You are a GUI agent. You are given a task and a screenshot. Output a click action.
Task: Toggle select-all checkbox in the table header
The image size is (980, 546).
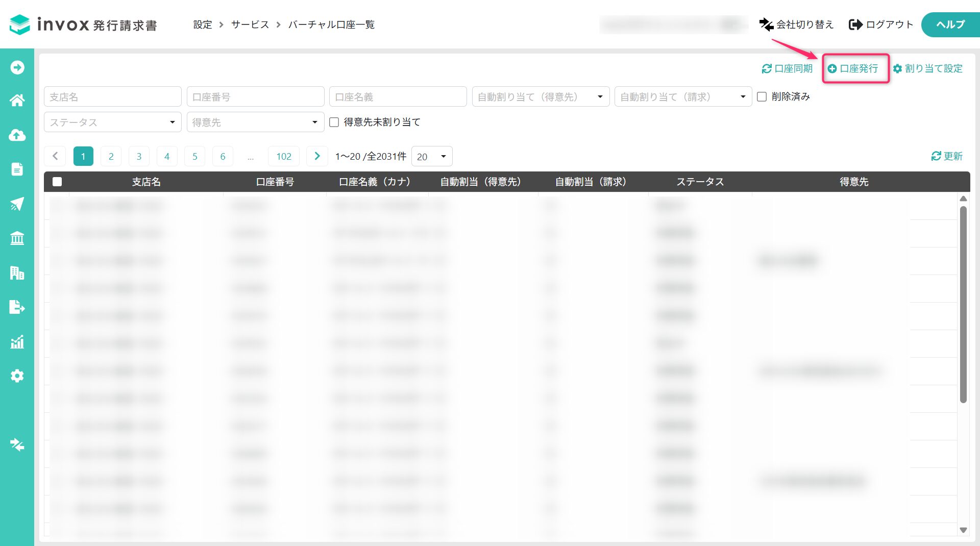[57, 182]
